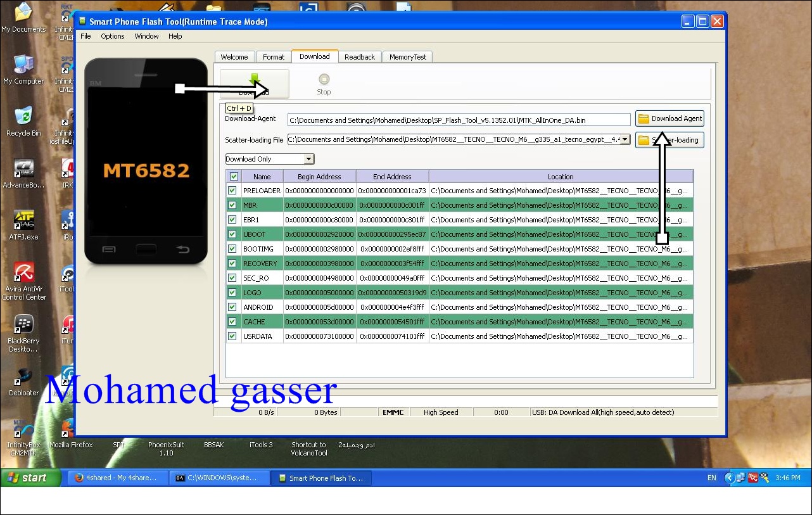This screenshot has height=515, width=812.
Task: Click the High Speed status bar entry
Action: point(441,412)
